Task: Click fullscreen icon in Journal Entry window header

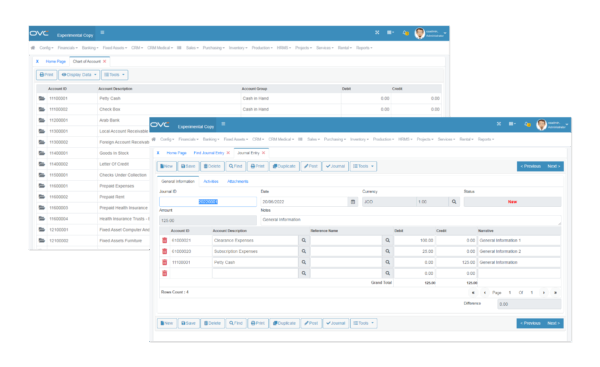Action: pyautogui.click(x=499, y=124)
